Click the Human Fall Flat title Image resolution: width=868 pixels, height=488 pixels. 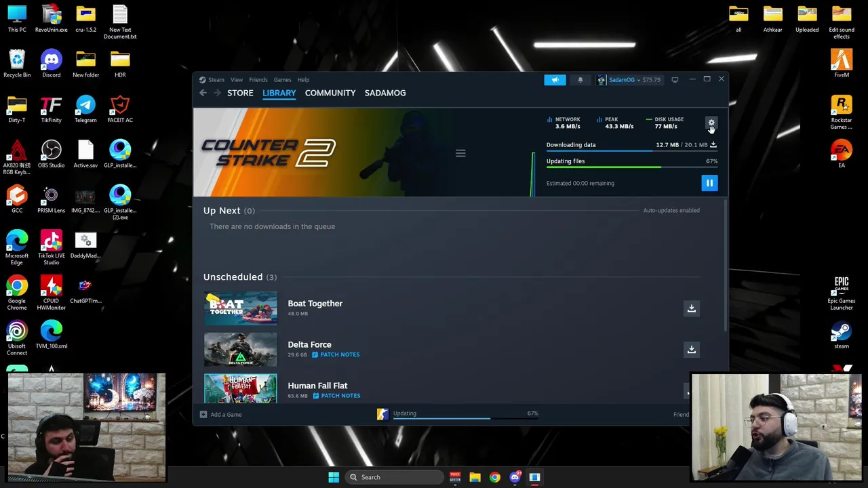317,386
